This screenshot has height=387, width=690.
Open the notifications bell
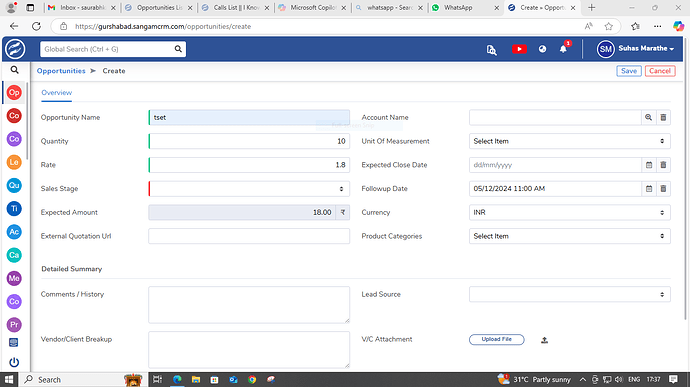[x=563, y=48]
